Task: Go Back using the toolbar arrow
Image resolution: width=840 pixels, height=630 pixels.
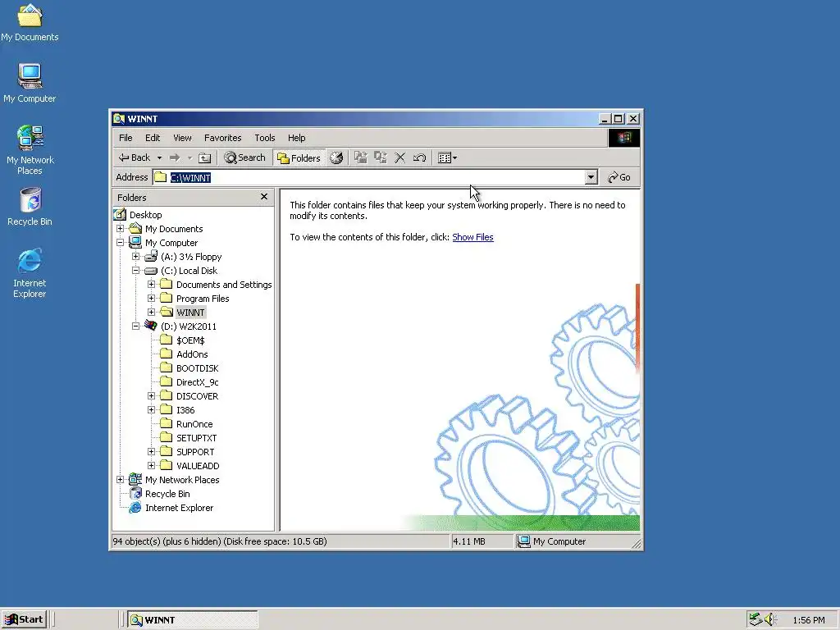Action: coord(134,157)
